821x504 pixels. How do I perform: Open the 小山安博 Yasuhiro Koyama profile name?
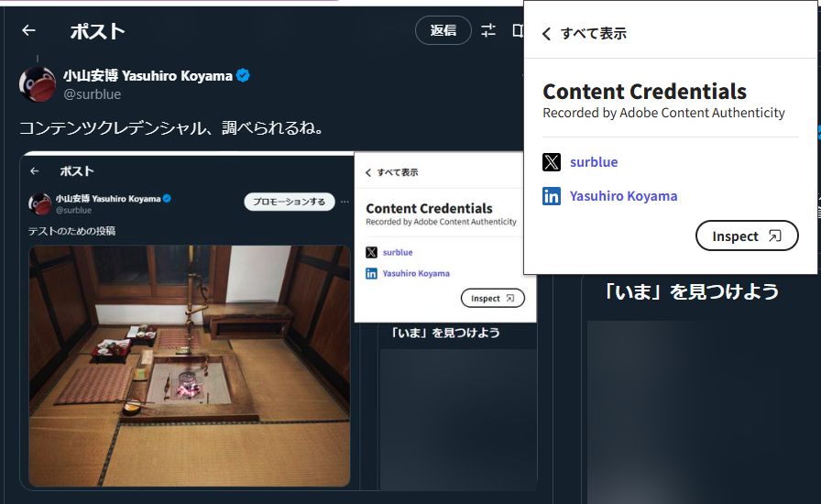[x=148, y=76]
